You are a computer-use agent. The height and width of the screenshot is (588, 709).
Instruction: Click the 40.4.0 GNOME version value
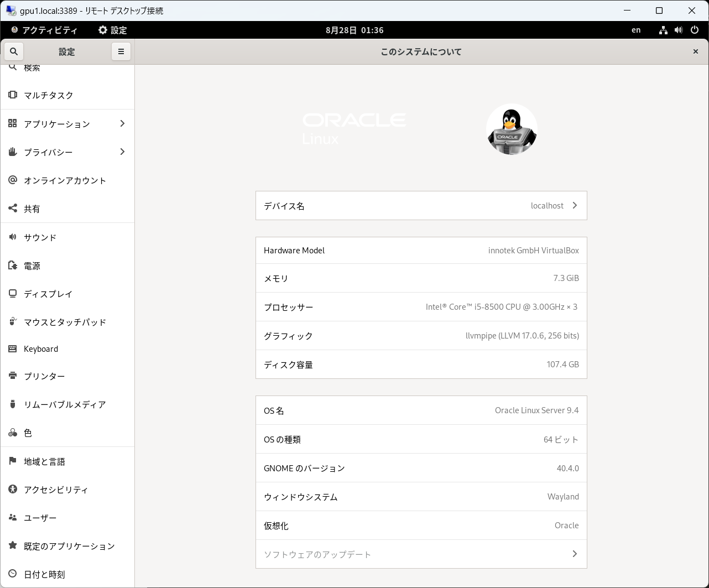pos(567,468)
